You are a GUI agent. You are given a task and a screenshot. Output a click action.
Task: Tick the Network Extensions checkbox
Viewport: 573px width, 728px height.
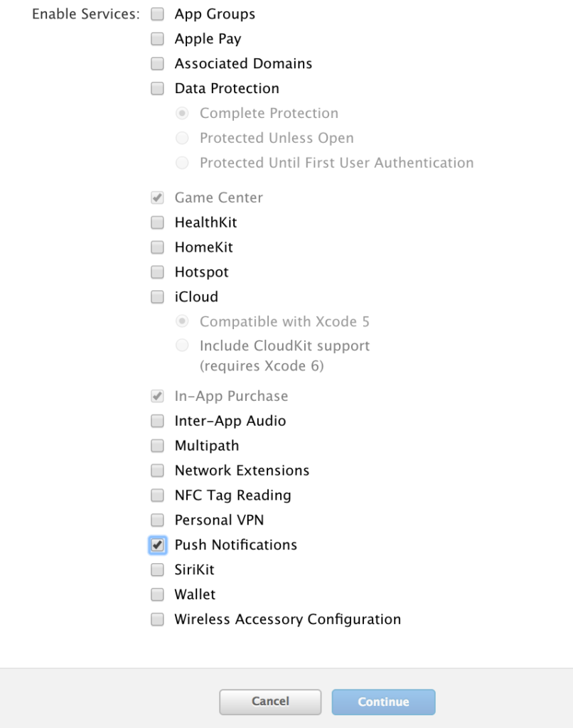point(157,471)
